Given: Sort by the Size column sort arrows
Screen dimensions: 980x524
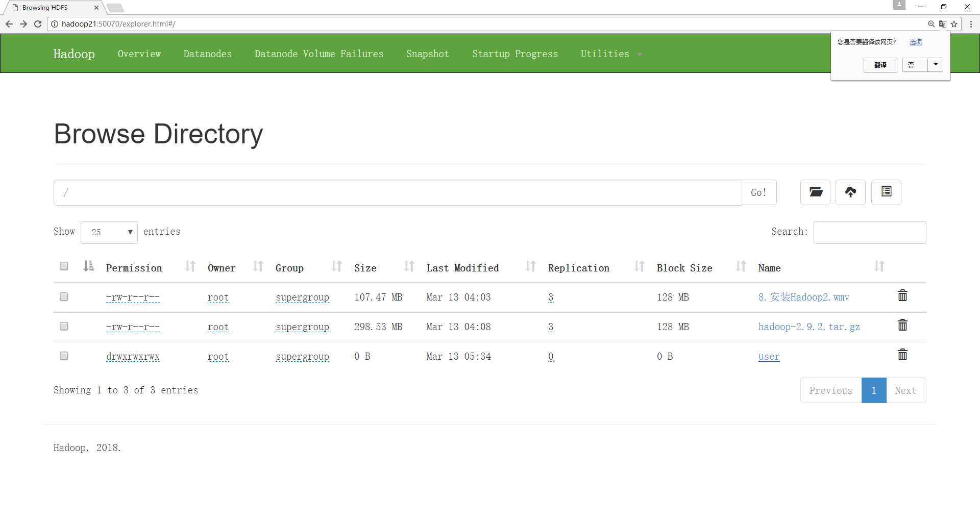Looking at the screenshot, I should pyautogui.click(x=409, y=266).
